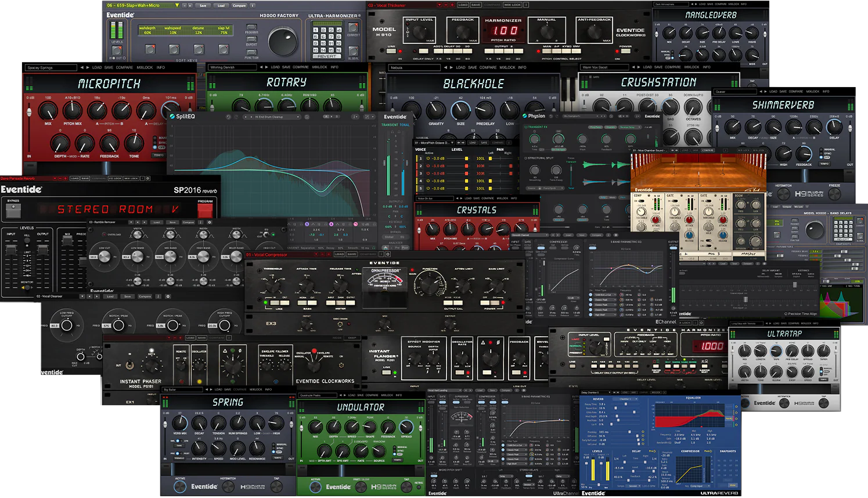Switch to TRANSIENT in SplitEQ
This screenshot has height=498, width=868.
[x=390, y=125]
